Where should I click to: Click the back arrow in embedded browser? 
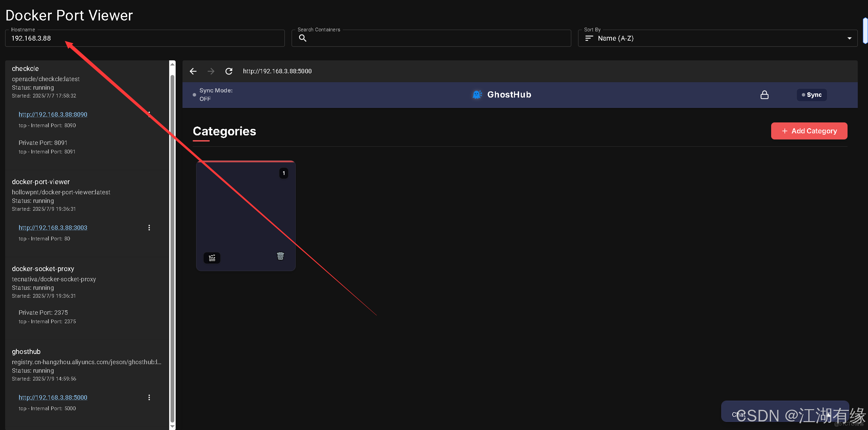point(193,71)
